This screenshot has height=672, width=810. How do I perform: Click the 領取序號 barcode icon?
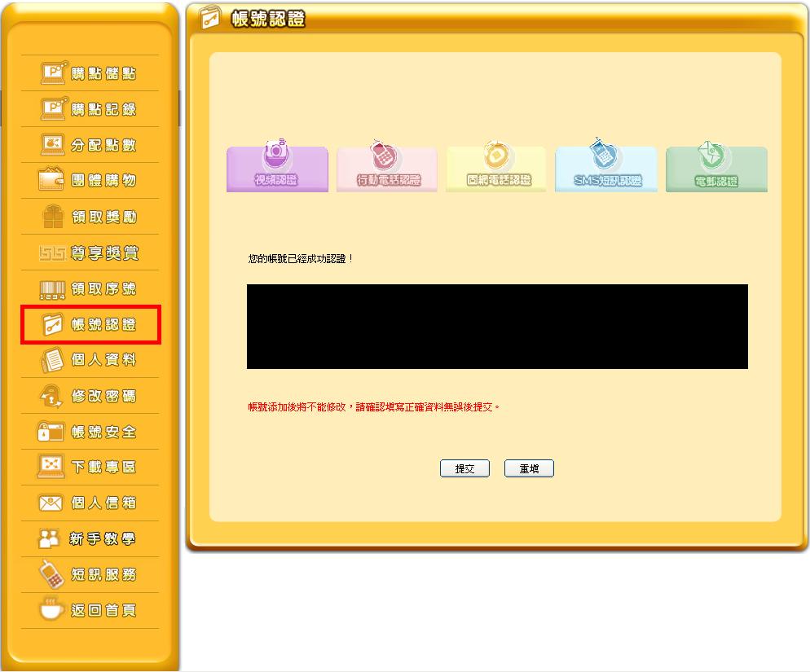click(53, 290)
